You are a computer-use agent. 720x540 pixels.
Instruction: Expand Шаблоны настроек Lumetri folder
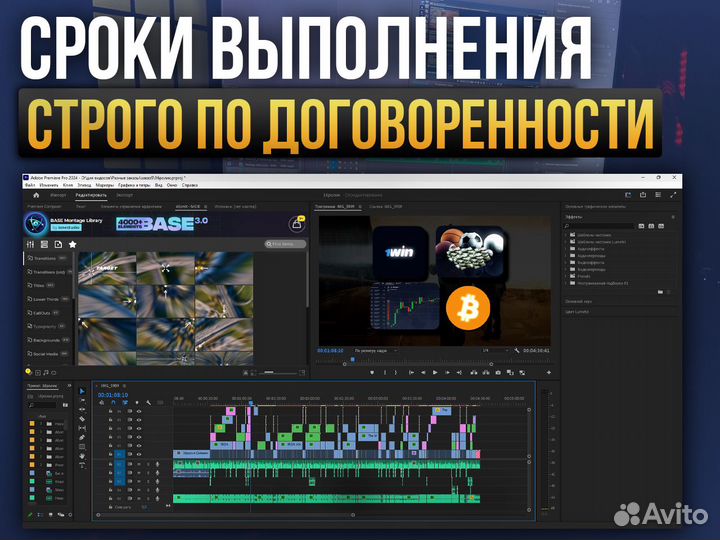(x=566, y=242)
